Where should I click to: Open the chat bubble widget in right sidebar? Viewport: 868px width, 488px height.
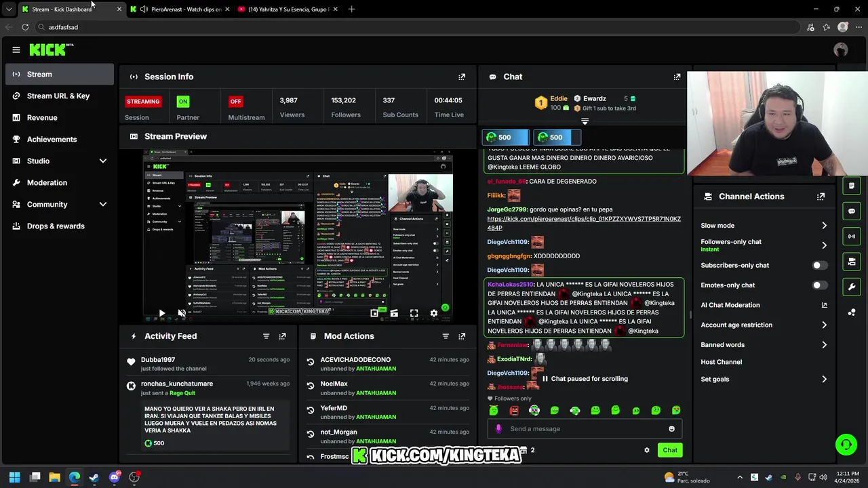point(852,211)
